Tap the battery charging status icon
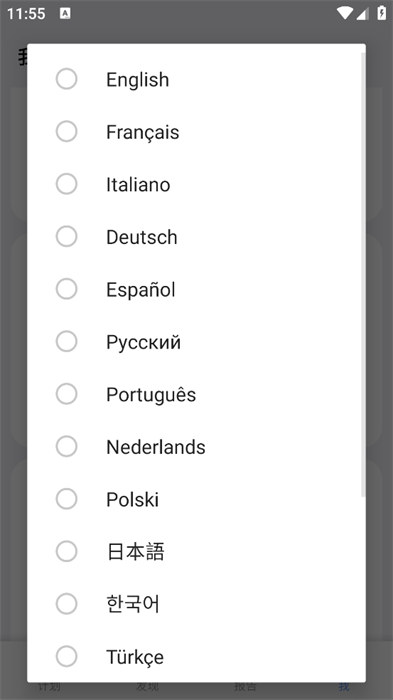This screenshot has height=700, width=393. [381, 13]
